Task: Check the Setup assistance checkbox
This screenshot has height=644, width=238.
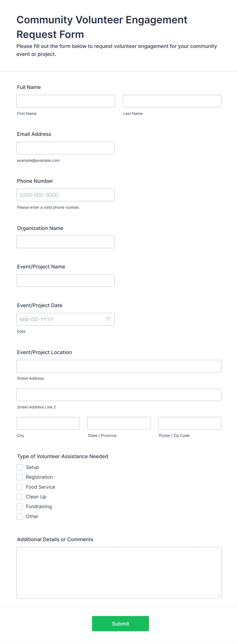Action: pyautogui.click(x=20, y=467)
